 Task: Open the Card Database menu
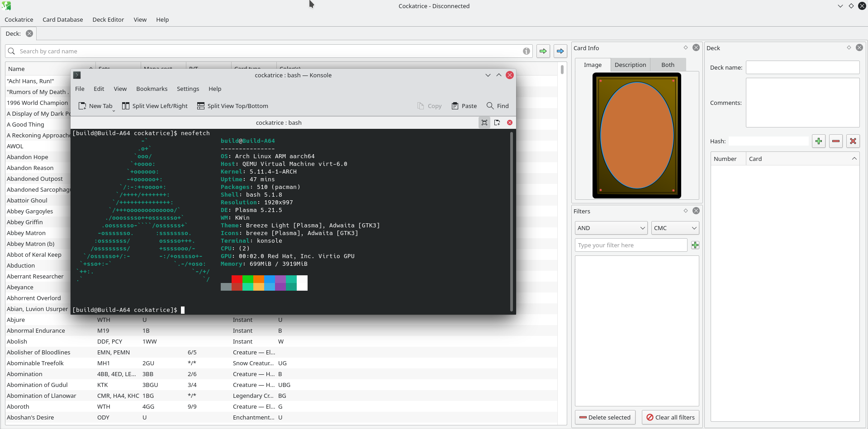point(63,19)
